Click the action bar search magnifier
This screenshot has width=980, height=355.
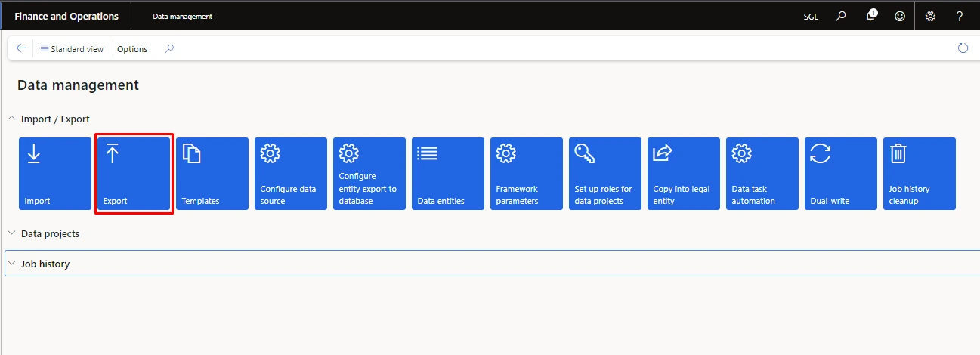169,48
